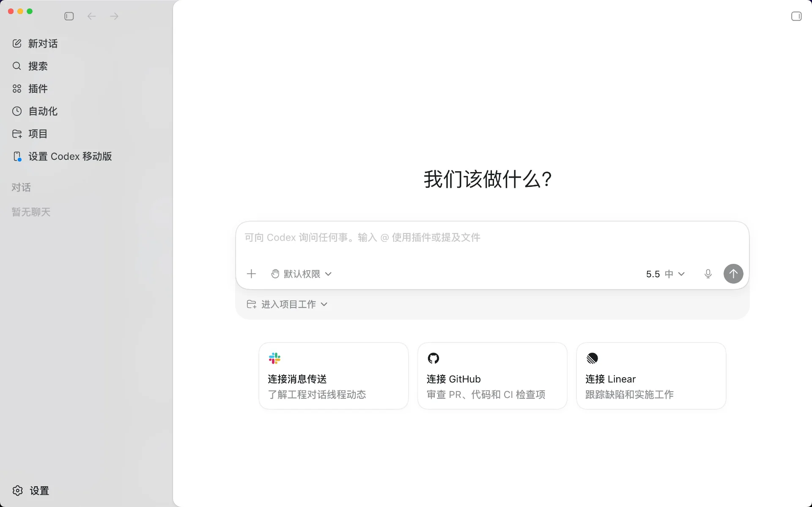
Task: Open the 连接 Linear card
Action: click(651, 376)
